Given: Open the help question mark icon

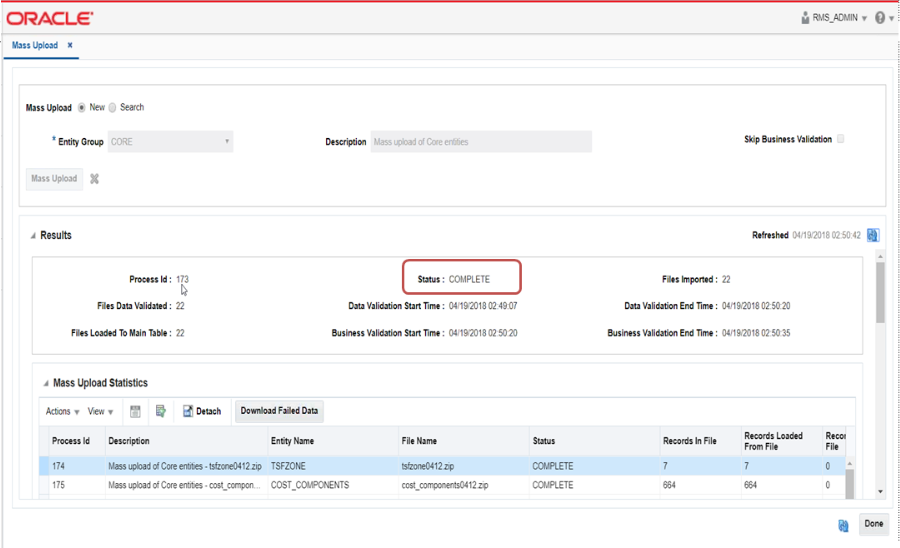Looking at the screenshot, I should click(880, 18).
